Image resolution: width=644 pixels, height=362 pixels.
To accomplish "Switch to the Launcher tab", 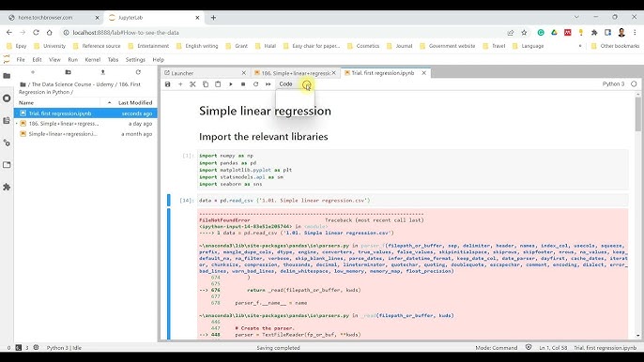I will click(205, 73).
